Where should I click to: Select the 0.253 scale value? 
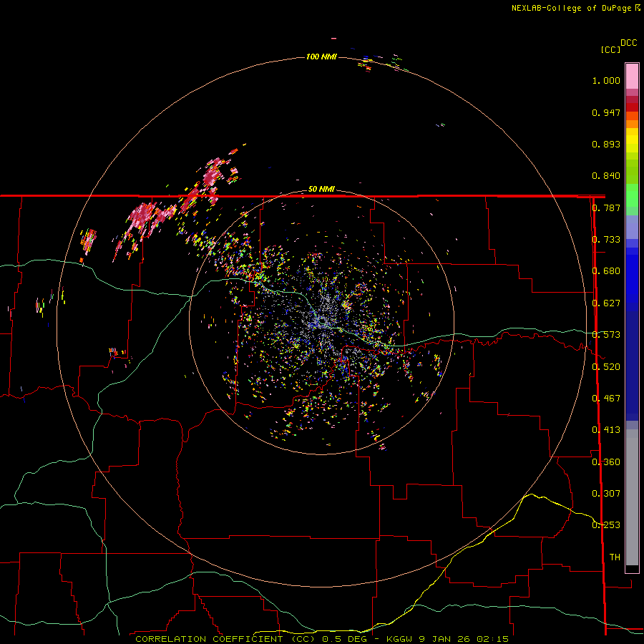click(x=606, y=525)
